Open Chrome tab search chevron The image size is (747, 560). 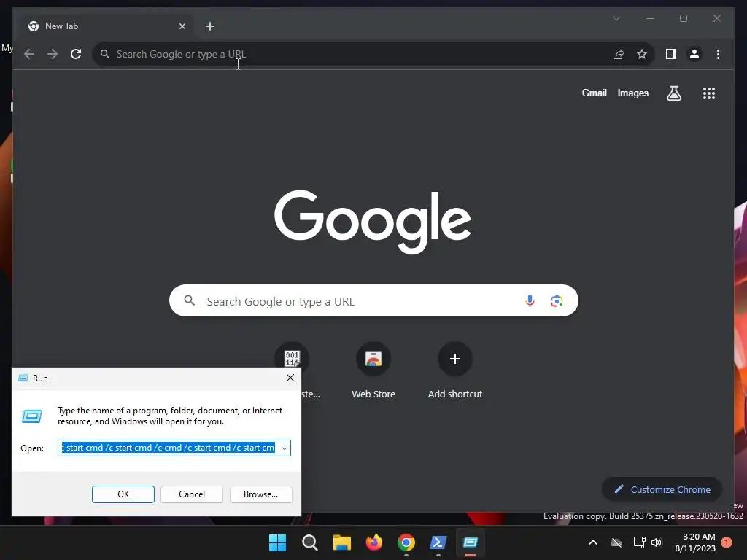616,18
